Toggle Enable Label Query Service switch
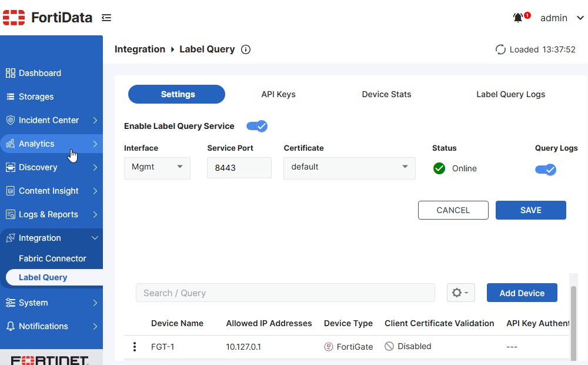Screen dimensions: 588x365 pyautogui.click(x=257, y=126)
